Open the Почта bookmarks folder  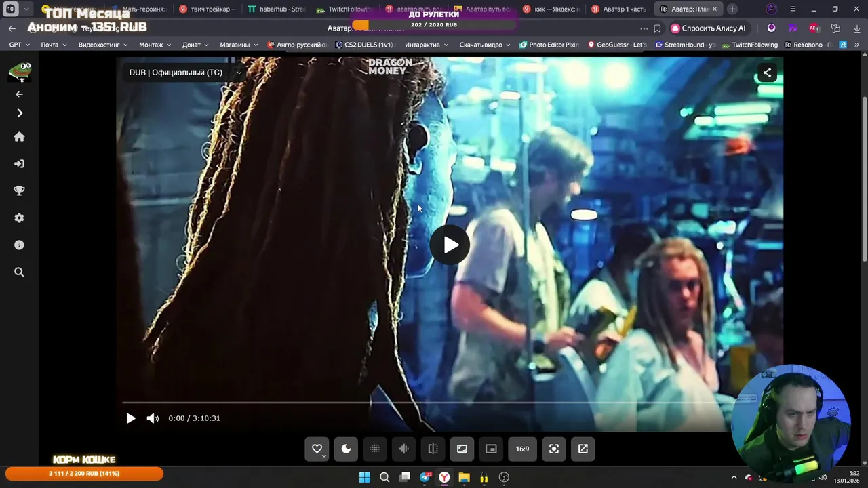point(54,45)
